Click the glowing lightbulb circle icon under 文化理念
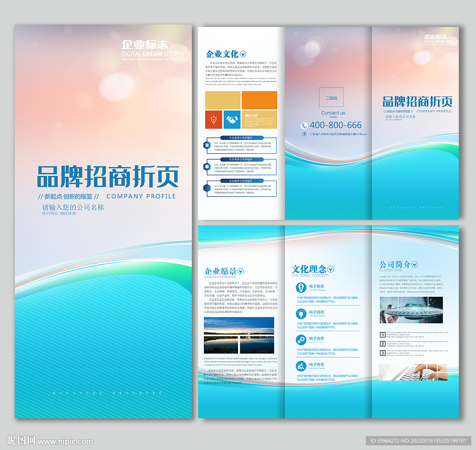The image size is (476, 450). pos(301,313)
